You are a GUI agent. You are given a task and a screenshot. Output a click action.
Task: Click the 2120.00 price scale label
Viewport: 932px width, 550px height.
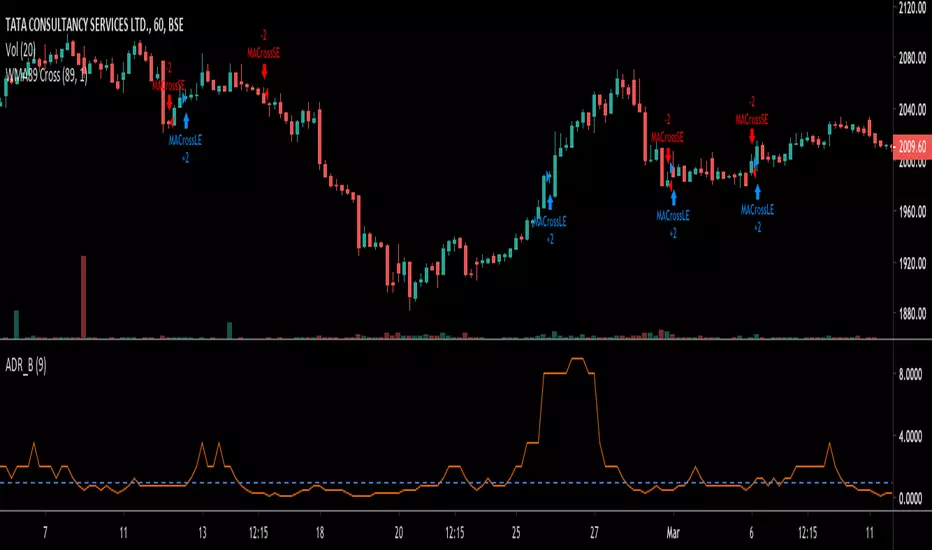pyautogui.click(x=912, y=7)
